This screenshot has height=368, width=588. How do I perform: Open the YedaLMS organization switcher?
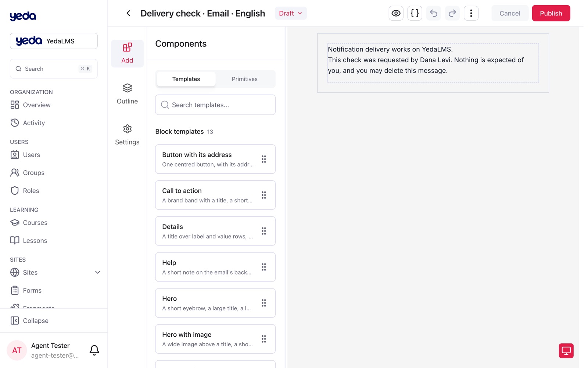(54, 41)
